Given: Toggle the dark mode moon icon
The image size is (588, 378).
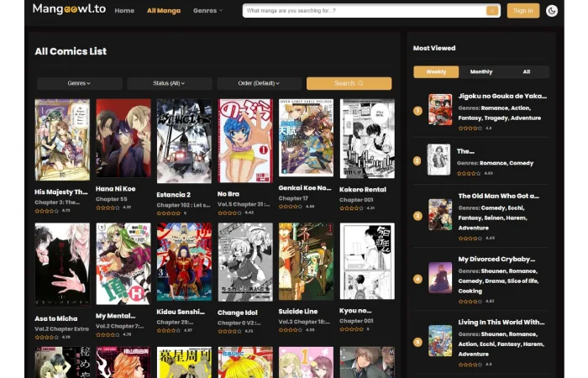Looking at the screenshot, I should pyautogui.click(x=552, y=11).
